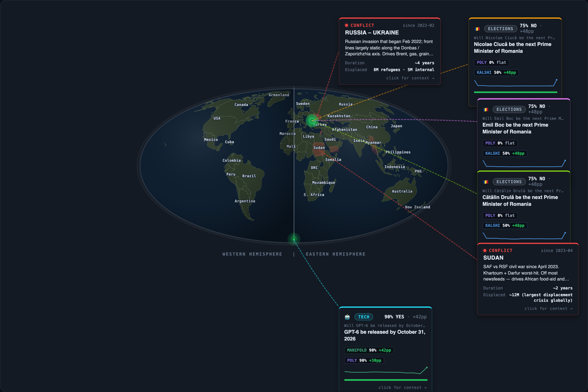Click the Australia label on the map
This screenshot has height=392, width=588.
402,191
